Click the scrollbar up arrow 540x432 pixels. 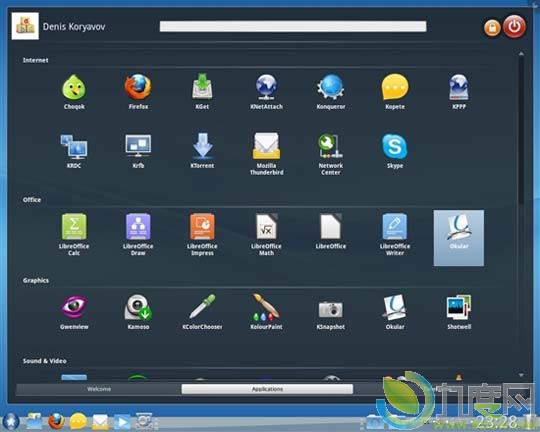pos(521,54)
